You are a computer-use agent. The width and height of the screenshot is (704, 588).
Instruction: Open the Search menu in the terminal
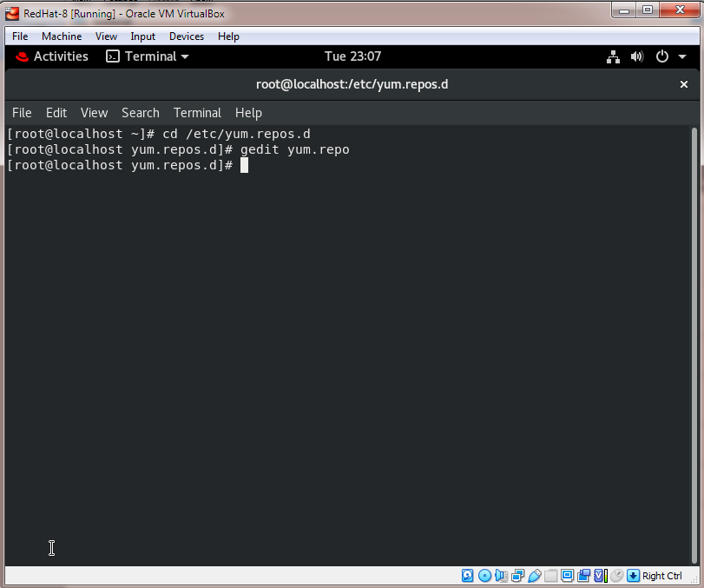tap(140, 112)
